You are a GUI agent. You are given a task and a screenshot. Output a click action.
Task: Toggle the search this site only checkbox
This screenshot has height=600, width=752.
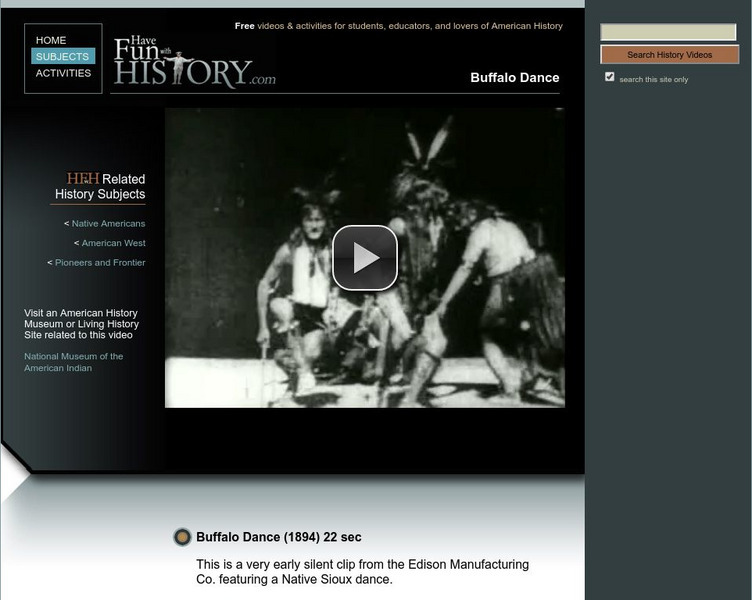tap(610, 77)
